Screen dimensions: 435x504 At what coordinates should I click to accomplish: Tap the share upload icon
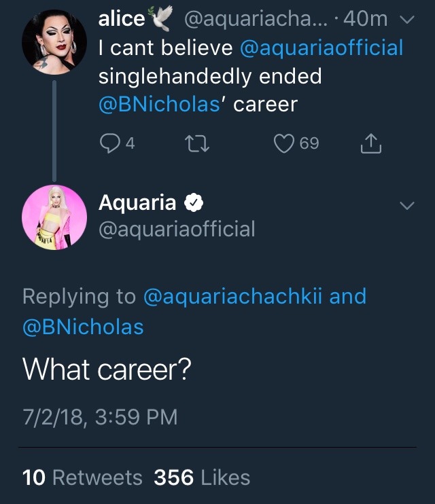pos(370,143)
